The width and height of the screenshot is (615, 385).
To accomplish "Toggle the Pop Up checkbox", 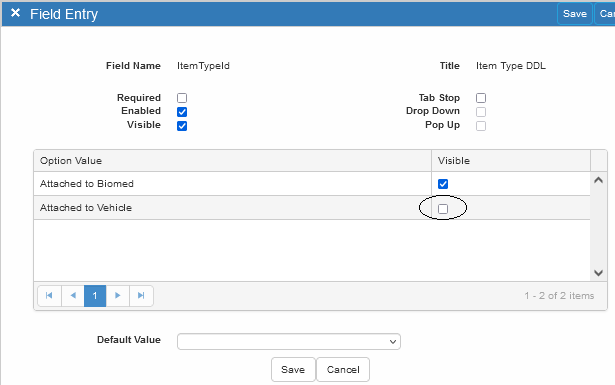I will tap(481, 126).
